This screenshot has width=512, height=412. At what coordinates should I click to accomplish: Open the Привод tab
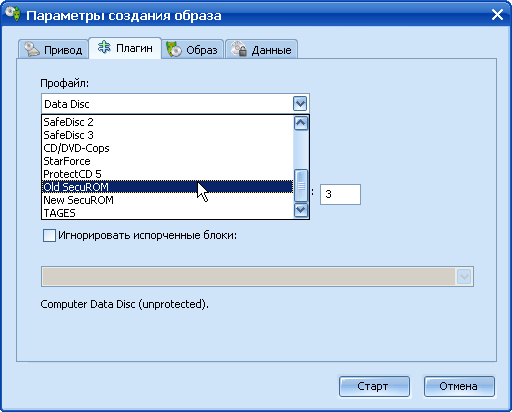pos(53,49)
